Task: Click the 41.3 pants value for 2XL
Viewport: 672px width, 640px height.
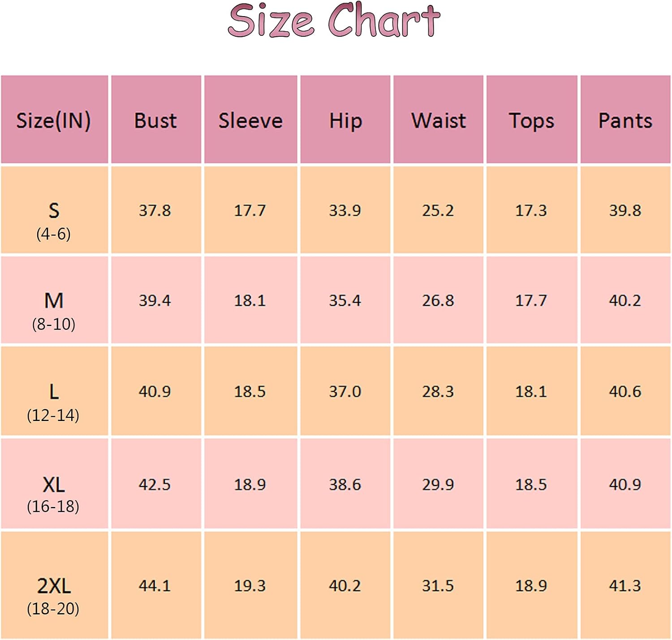Action: click(625, 586)
